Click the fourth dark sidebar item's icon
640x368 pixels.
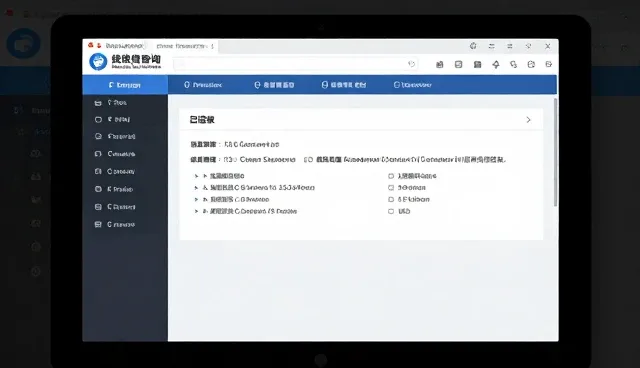point(98,154)
